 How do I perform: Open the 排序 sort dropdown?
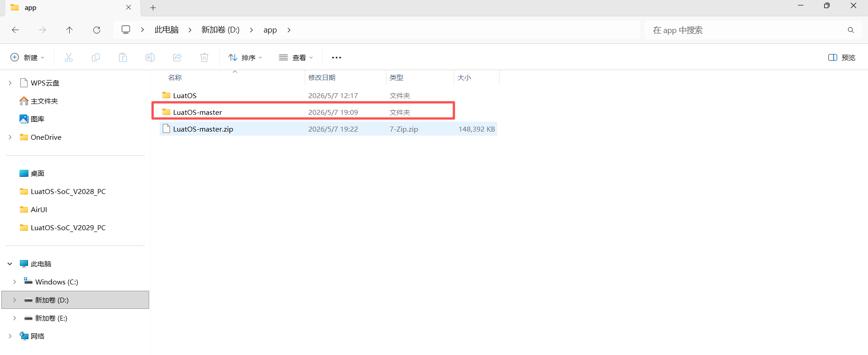pyautogui.click(x=245, y=57)
